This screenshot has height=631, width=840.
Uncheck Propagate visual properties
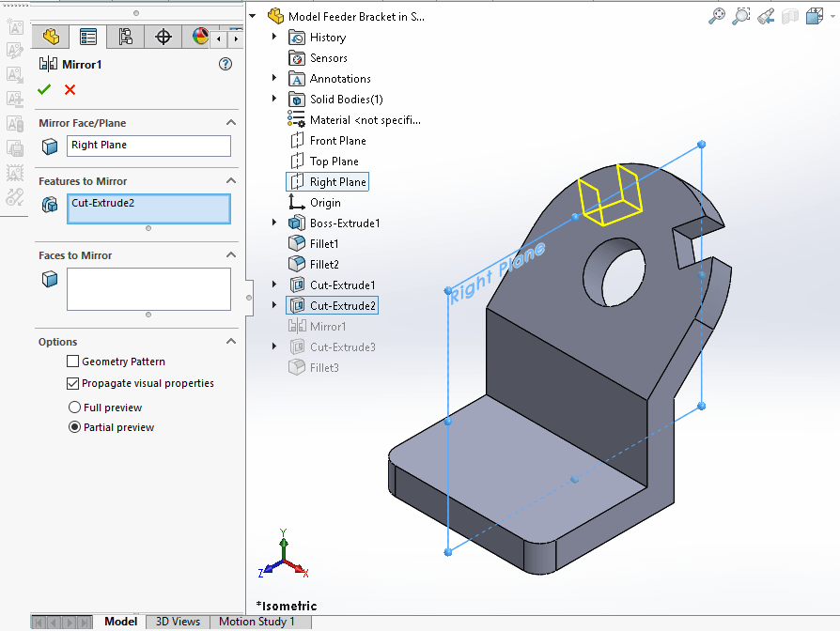click(72, 383)
